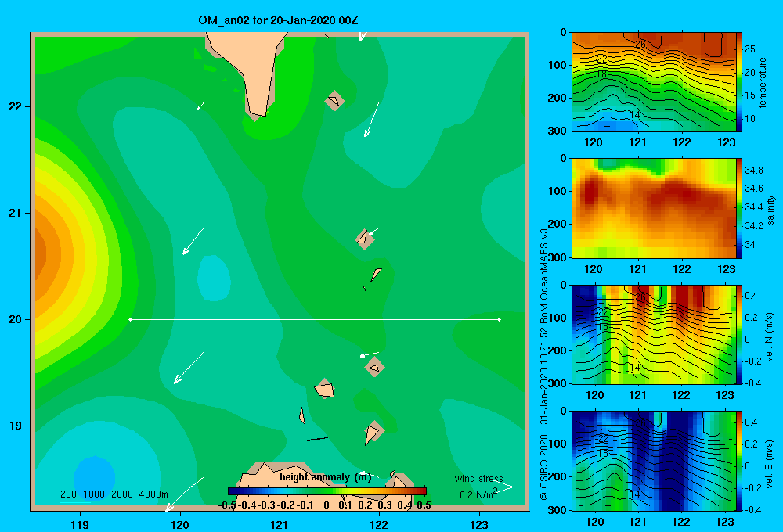The height and width of the screenshot is (532, 783).
Task: Click the 26 contour label in temperature plot
Action: (x=640, y=45)
